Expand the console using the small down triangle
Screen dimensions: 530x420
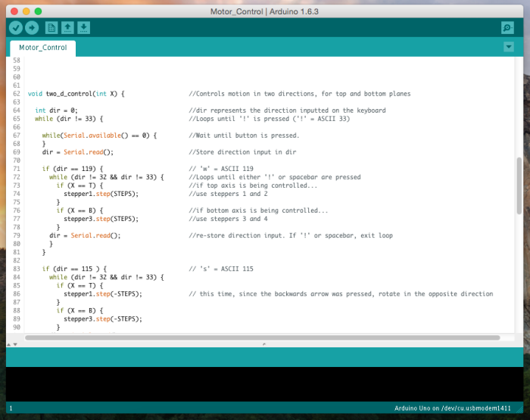[15, 344]
